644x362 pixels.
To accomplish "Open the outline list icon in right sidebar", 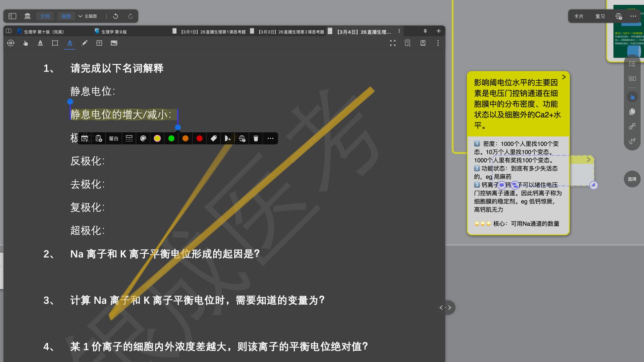I will coord(632,64).
